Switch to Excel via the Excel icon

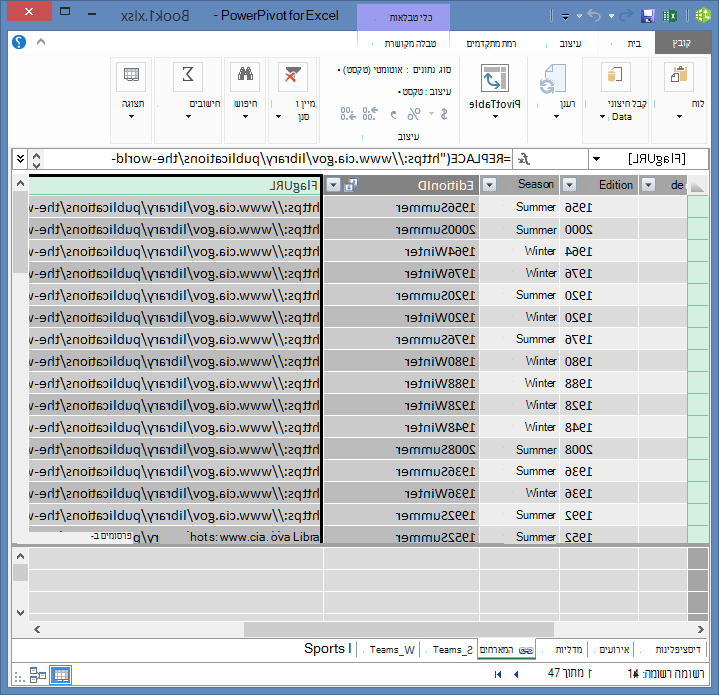(x=670, y=16)
